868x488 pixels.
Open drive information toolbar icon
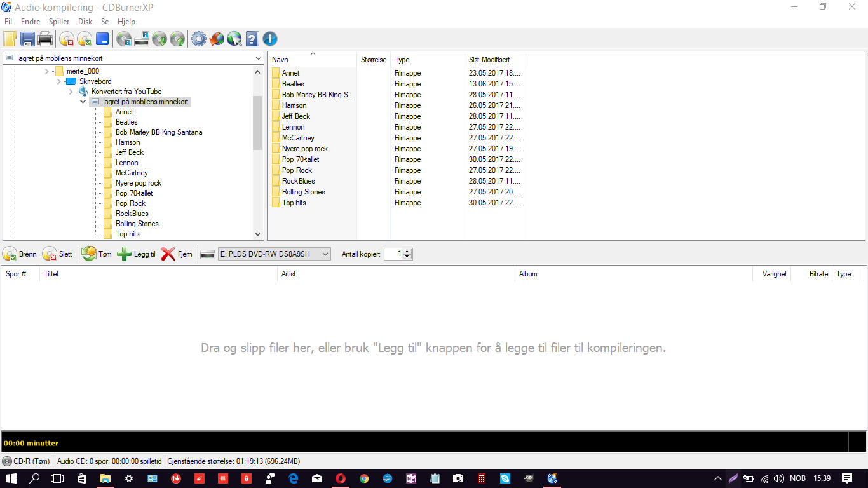point(142,39)
